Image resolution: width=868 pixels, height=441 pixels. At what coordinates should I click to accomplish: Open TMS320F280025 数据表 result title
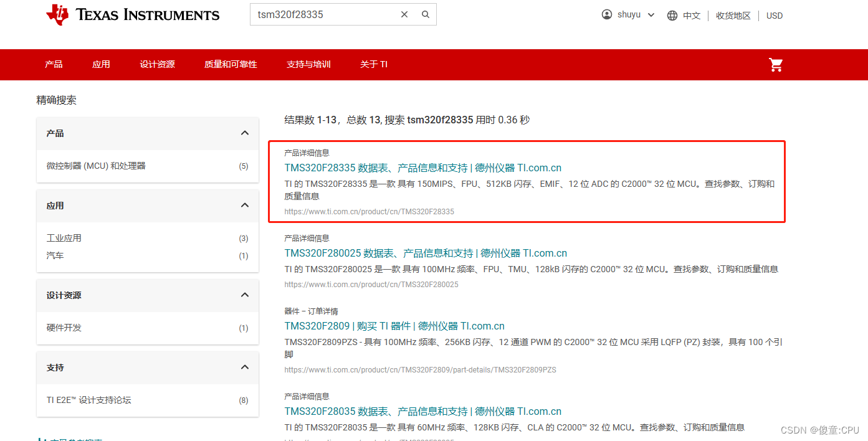[x=426, y=253]
